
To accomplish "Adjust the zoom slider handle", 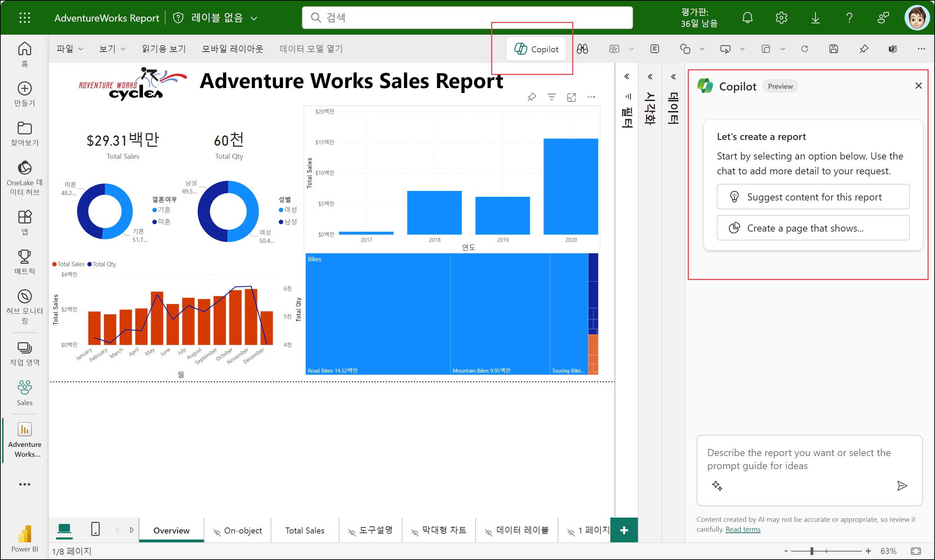I will [x=812, y=551].
